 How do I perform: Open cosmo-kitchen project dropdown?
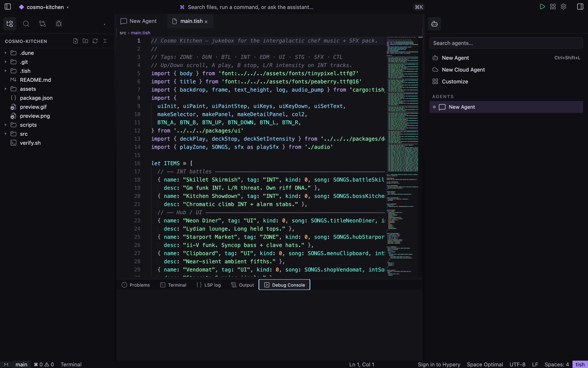click(44, 7)
